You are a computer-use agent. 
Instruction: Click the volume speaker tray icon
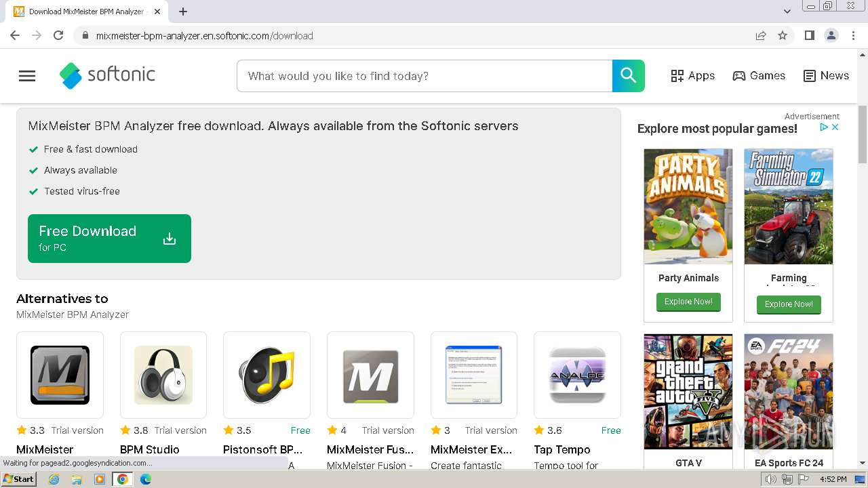771,479
